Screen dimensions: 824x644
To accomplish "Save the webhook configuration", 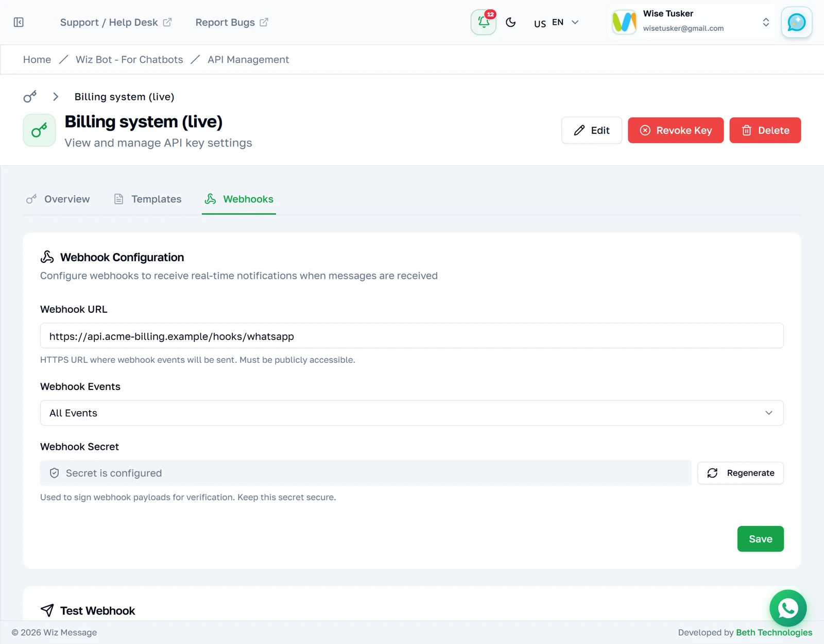I will tap(761, 539).
